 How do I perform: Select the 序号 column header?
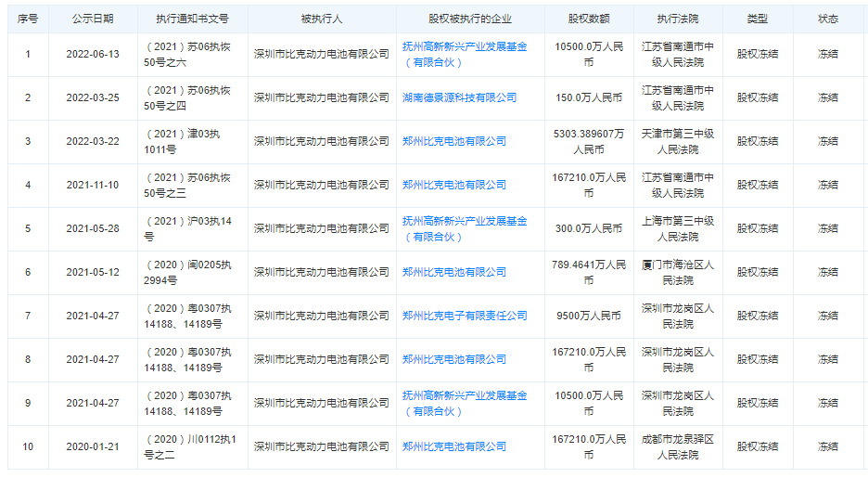28,19
